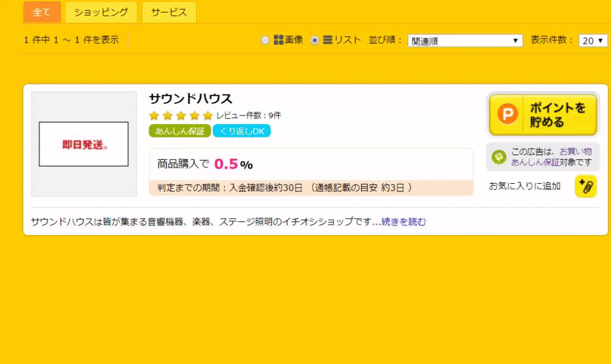
Task: Click the 0.5% reward rate text
Action: [233, 164]
